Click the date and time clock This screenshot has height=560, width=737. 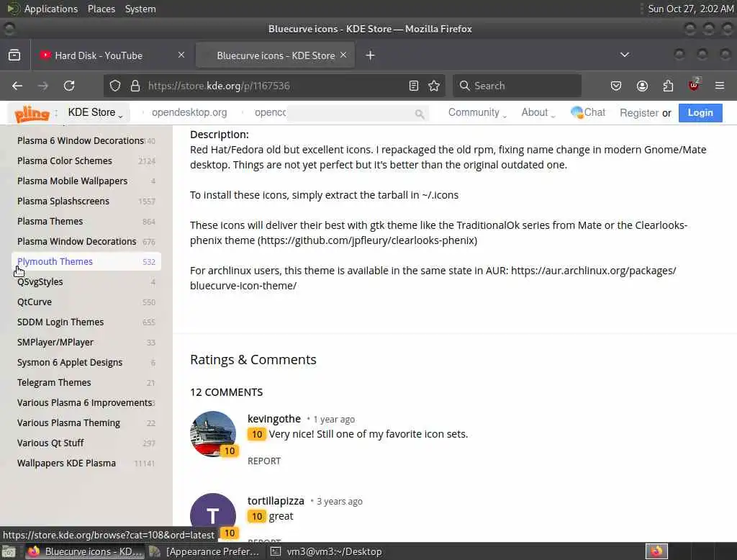[x=690, y=9]
